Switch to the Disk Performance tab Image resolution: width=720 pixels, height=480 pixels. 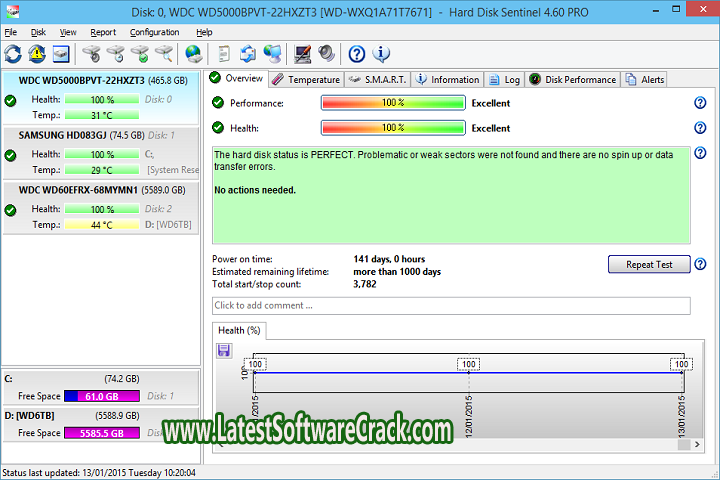point(573,80)
